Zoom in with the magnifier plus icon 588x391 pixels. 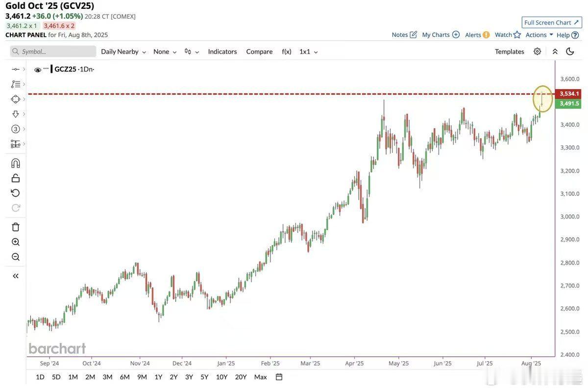(x=16, y=242)
